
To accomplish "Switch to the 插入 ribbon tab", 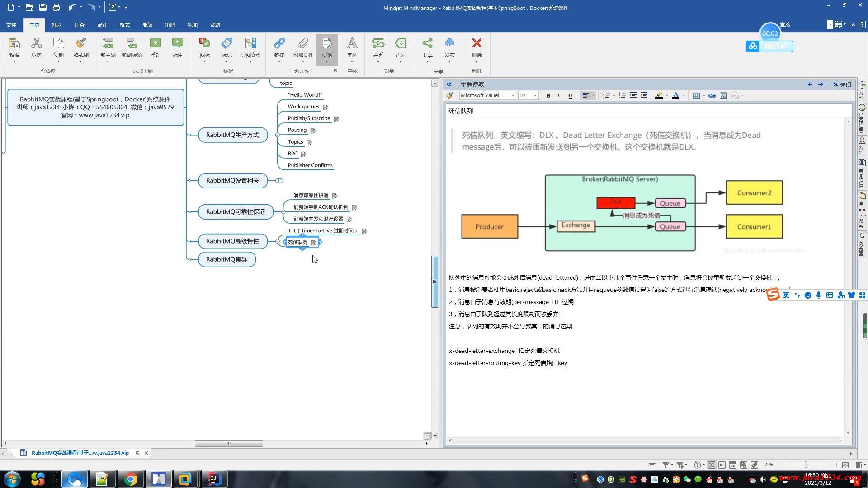I will pyautogui.click(x=57, y=25).
